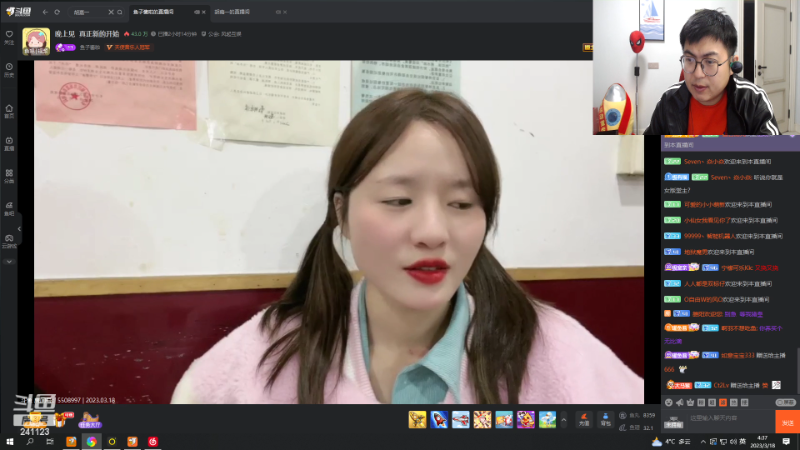Click the chat message '女族霊主?'
This screenshot has width=800, height=450.
click(x=677, y=190)
